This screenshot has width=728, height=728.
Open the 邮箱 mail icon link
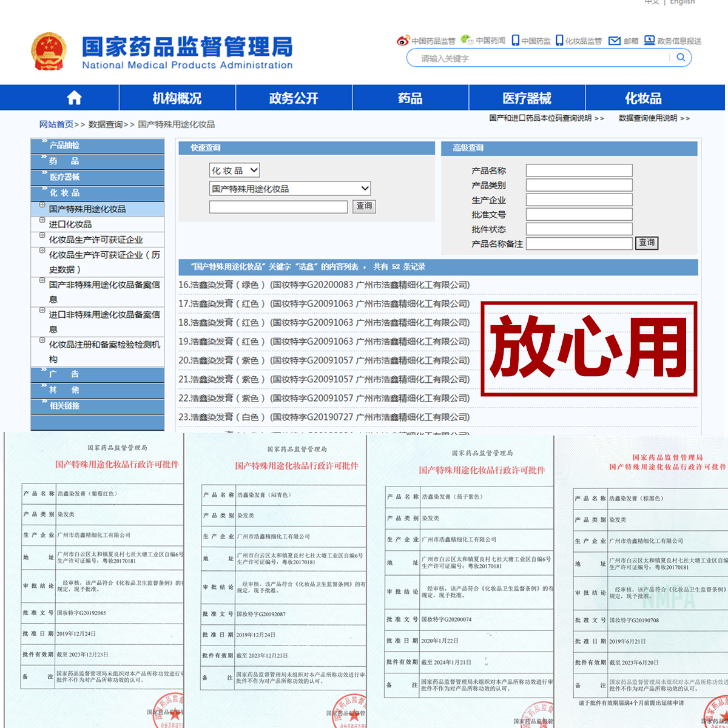[x=615, y=41]
